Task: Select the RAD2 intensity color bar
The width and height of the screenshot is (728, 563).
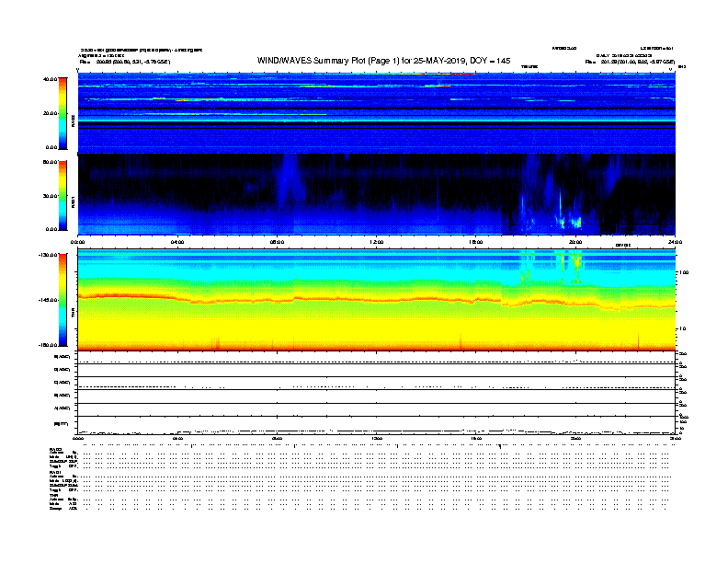Action: pyautogui.click(x=63, y=113)
